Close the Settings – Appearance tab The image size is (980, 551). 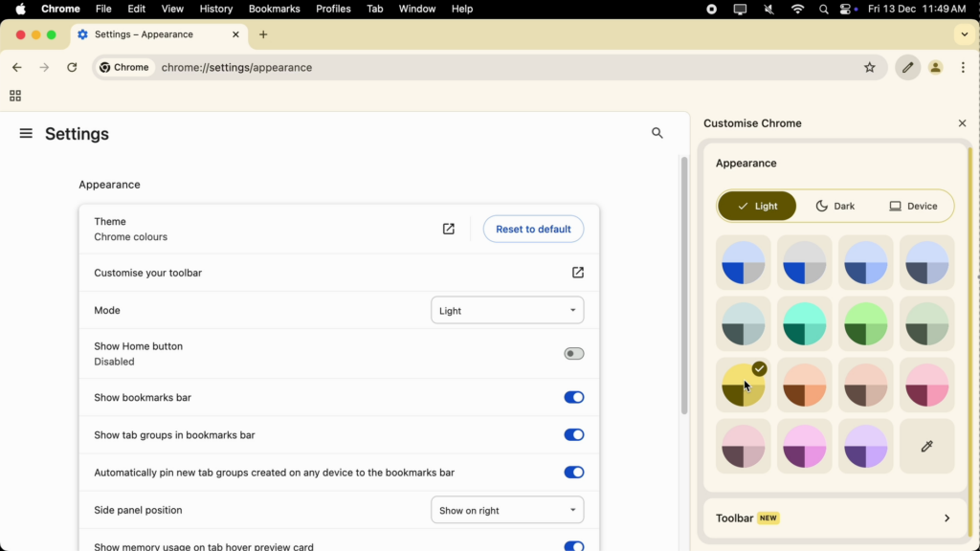(x=235, y=34)
